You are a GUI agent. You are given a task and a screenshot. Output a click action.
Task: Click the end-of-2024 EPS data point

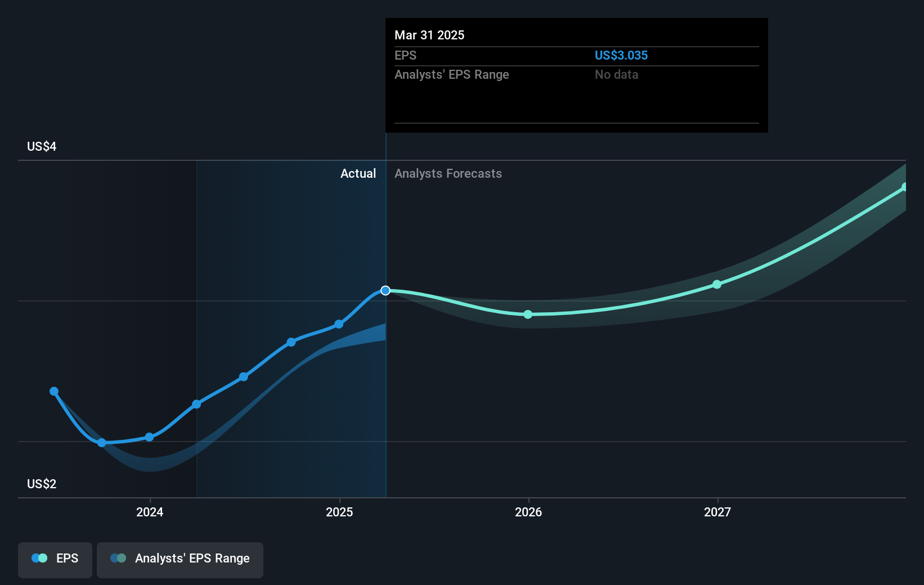tap(339, 324)
